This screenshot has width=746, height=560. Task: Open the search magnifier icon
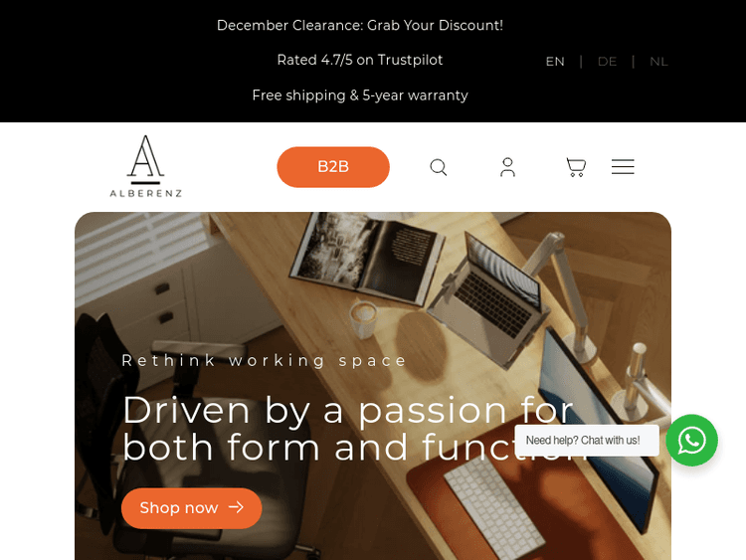(x=439, y=167)
